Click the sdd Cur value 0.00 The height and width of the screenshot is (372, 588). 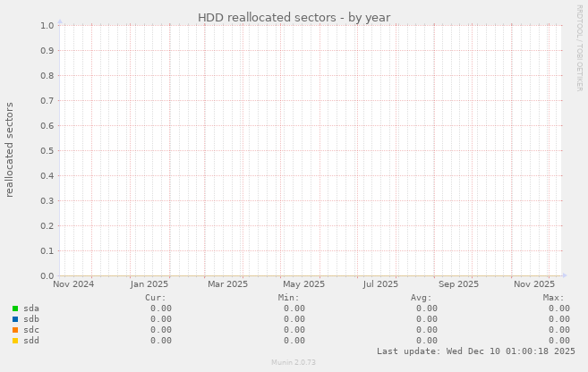(x=161, y=341)
